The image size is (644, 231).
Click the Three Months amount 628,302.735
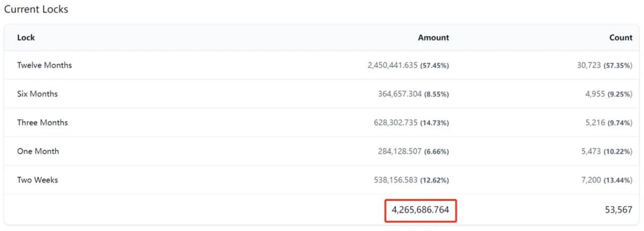click(x=396, y=122)
